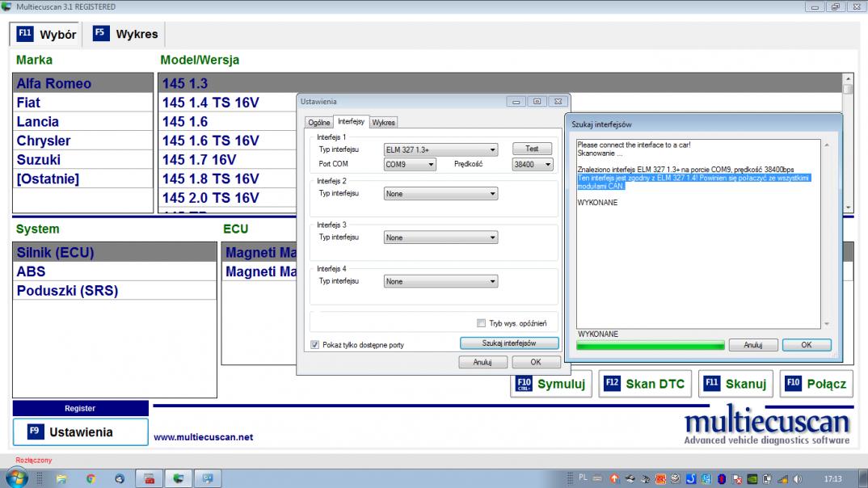Select ABS in the System list
Image resolution: width=868 pixels, height=488 pixels.
click(x=115, y=271)
